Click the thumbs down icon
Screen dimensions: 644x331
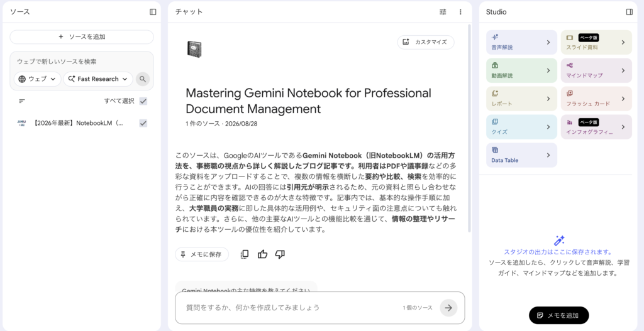[x=280, y=254]
